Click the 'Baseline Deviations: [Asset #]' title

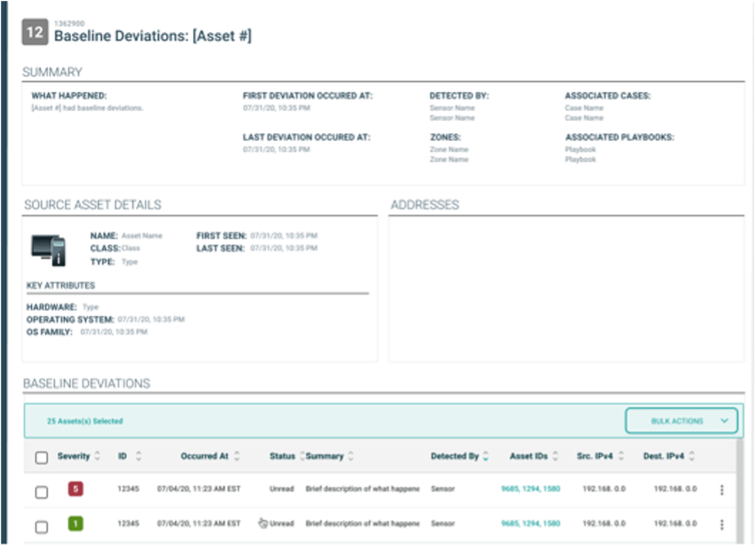click(x=153, y=36)
